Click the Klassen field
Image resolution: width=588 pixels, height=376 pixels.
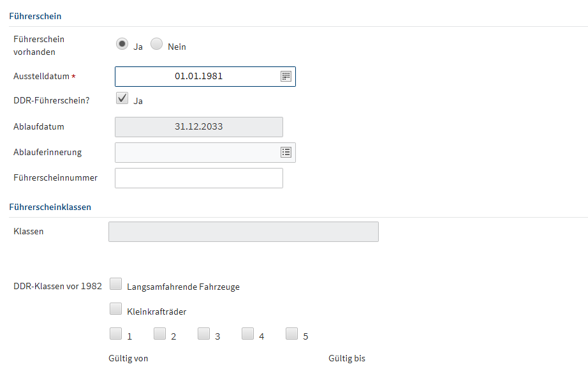pos(243,232)
